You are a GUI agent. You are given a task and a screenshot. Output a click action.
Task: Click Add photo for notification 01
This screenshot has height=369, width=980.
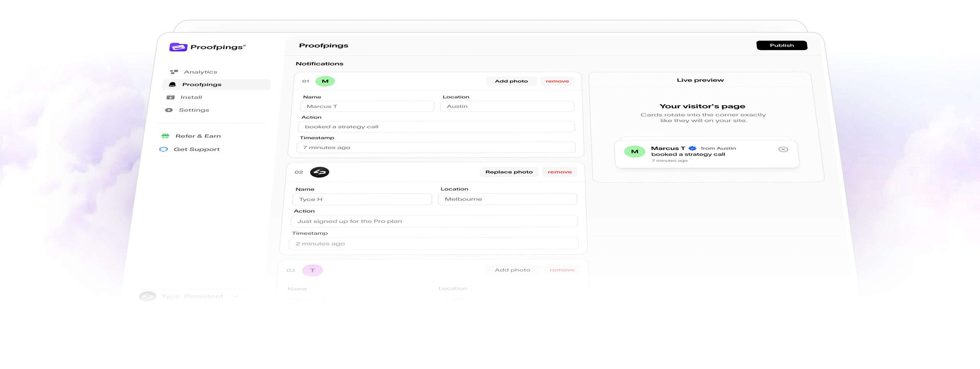pos(511,81)
